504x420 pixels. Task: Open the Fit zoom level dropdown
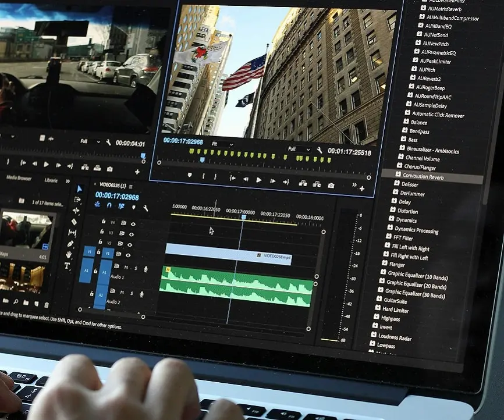(222, 144)
